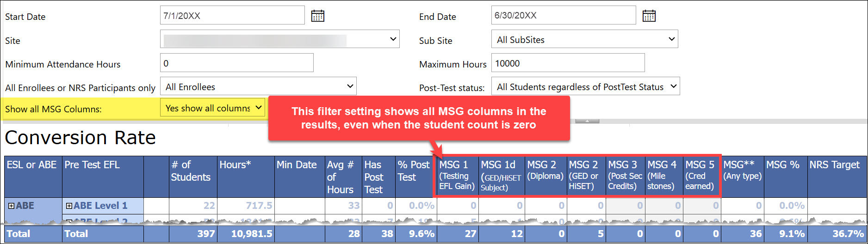Click the # of Students column header

coord(191,171)
